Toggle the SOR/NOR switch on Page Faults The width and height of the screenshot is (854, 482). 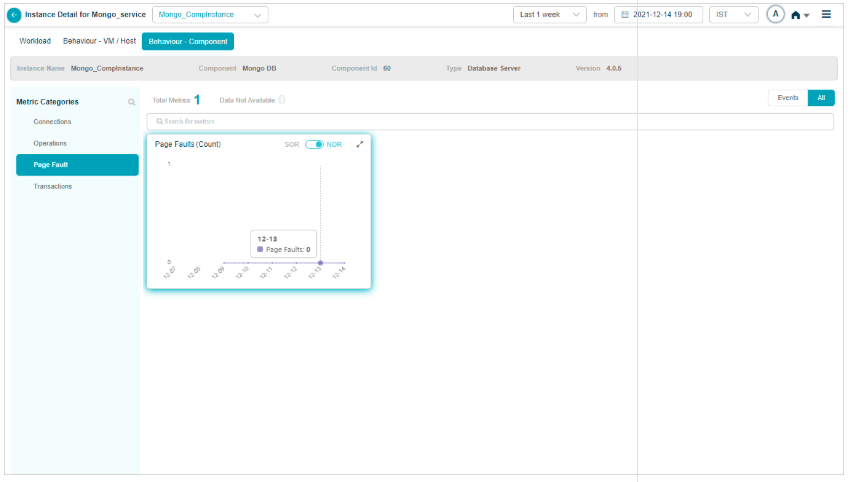tap(314, 144)
